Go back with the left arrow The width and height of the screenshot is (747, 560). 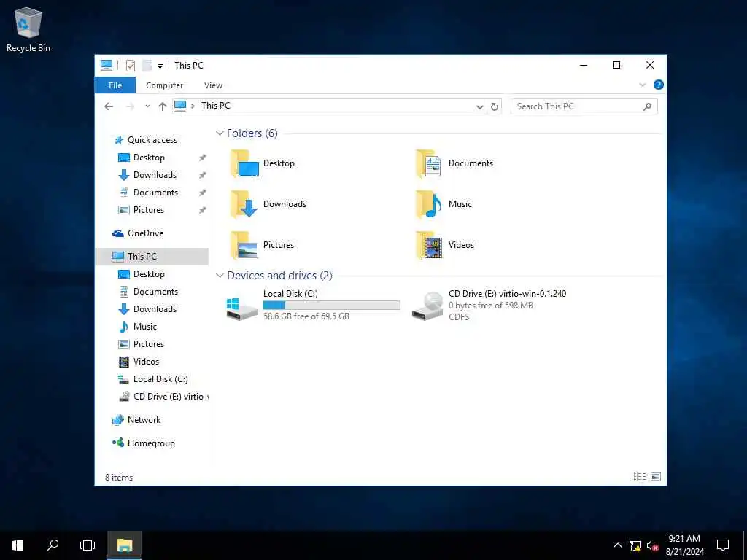tap(109, 106)
